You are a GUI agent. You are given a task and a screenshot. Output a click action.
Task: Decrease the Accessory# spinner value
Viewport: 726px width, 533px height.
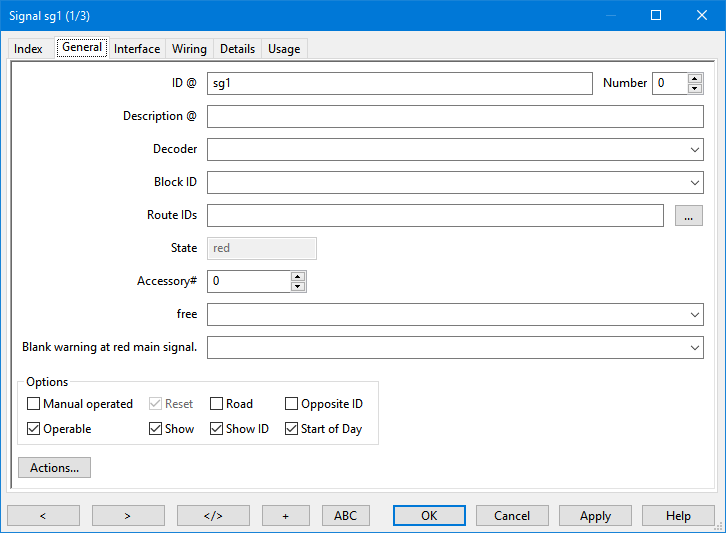pos(297,287)
